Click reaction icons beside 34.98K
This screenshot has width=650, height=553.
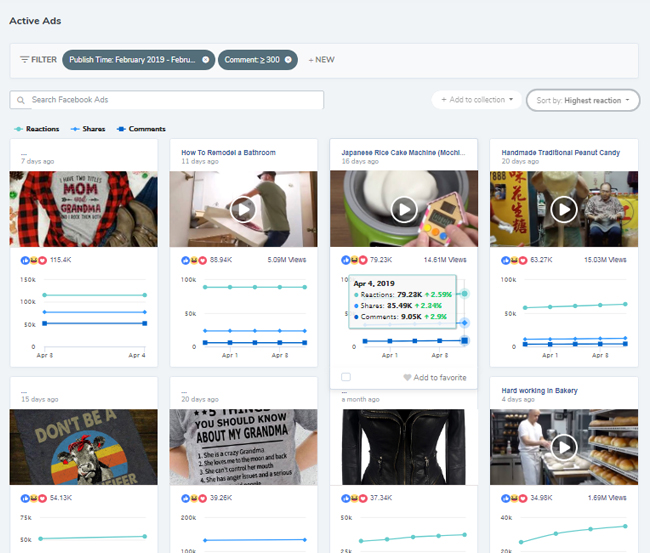(514, 498)
